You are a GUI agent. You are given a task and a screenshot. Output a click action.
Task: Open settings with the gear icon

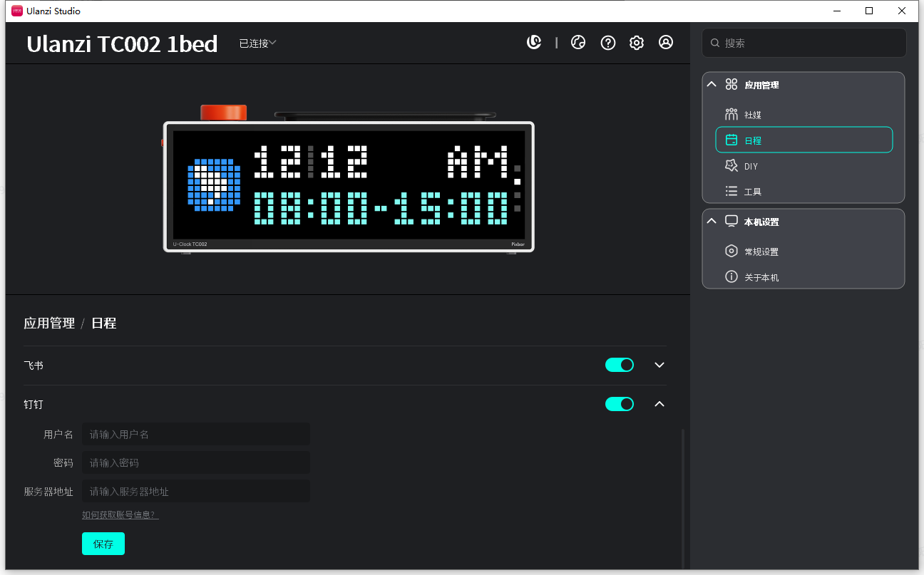pyautogui.click(x=637, y=43)
